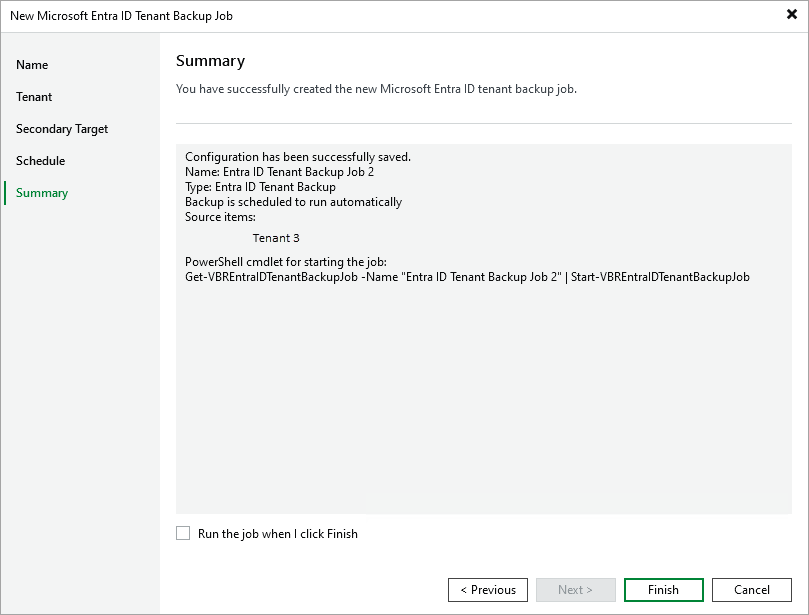Click the Previous button
This screenshot has width=809, height=615.
click(487, 590)
